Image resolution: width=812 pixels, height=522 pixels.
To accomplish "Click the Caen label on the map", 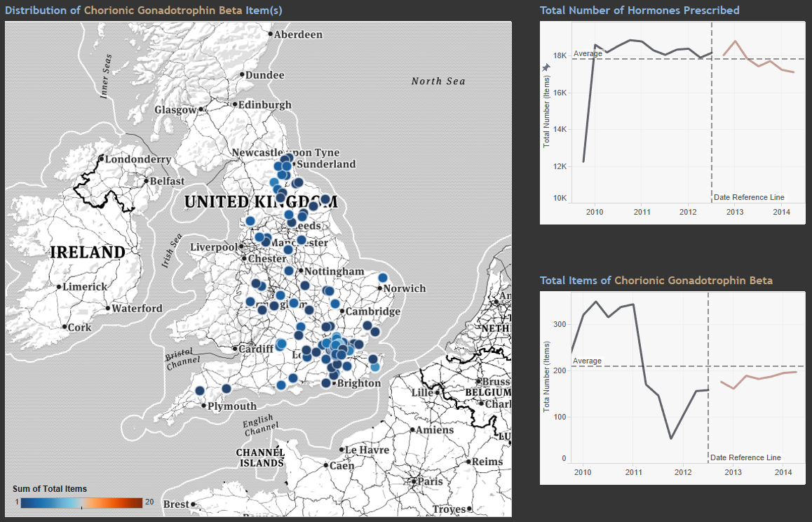I will (x=342, y=466).
